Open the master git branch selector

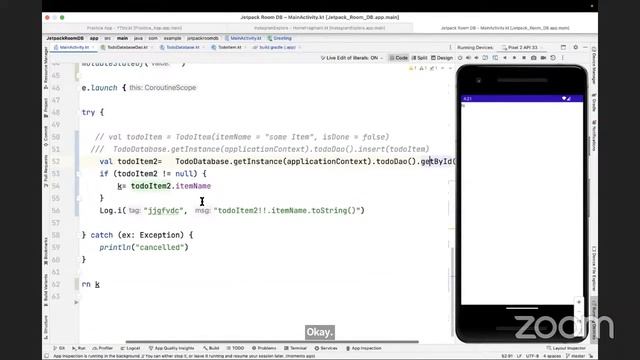click(x=576, y=356)
